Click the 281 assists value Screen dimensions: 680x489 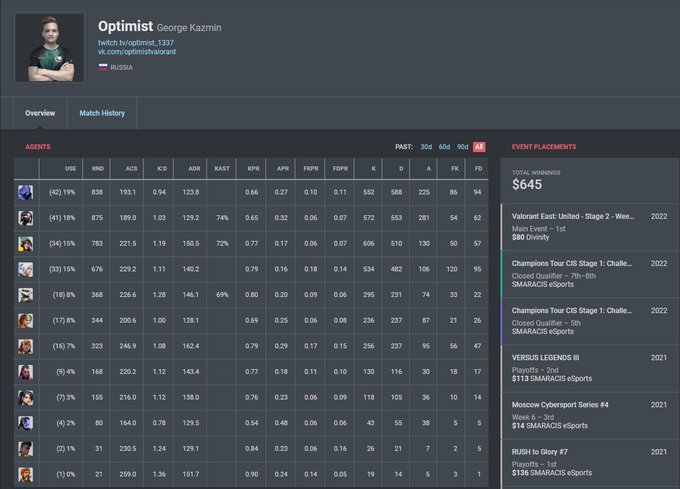424,218
